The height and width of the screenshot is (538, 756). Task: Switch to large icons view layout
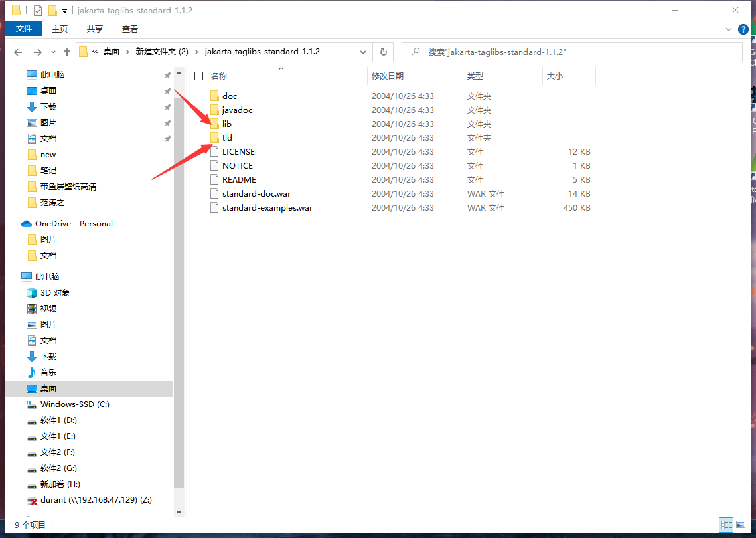(741, 525)
